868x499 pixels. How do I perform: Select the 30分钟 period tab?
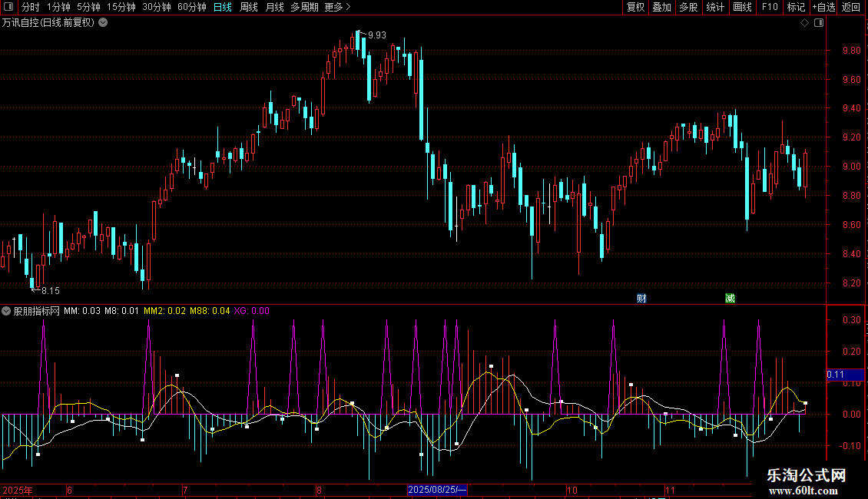point(157,7)
